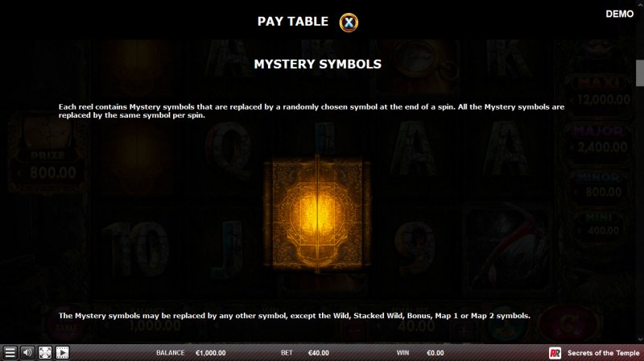Click the scroll down arrow of pay table
This screenshot has width=644, height=361.
click(639, 339)
